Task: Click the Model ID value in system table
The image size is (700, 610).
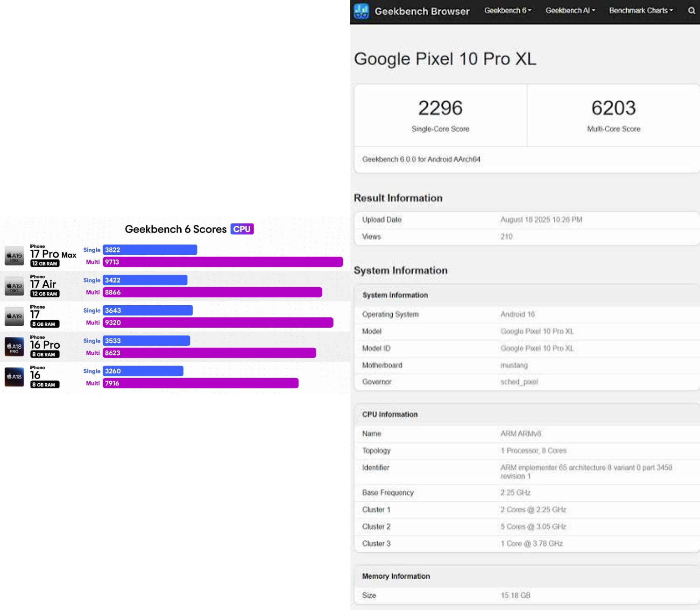Action: pos(537,349)
